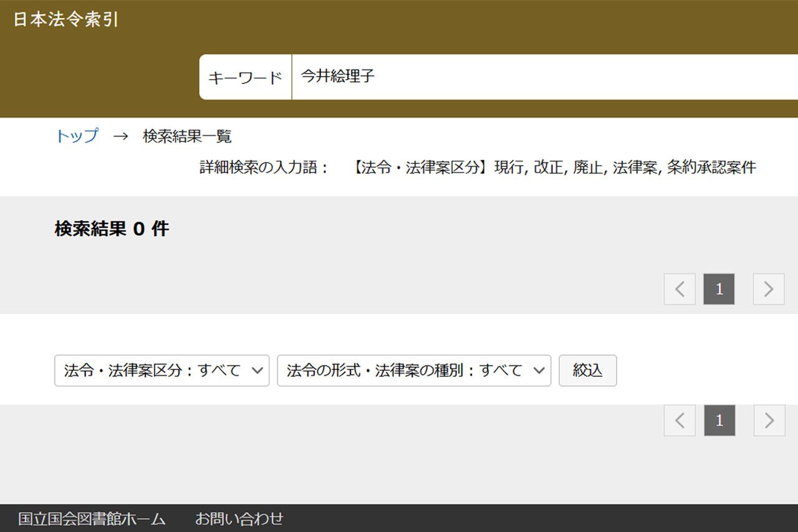
Task: Expand the chevron on the 法令・法律案区分 selector
Action: pos(257,370)
